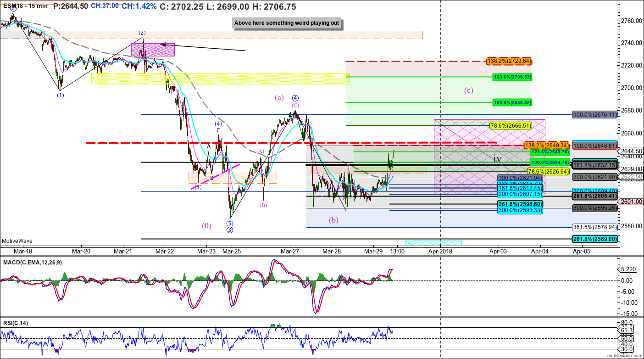The height and width of the screenshot is (359, 644).
Task: Click the 'Above here something weird playing out' note
Action: pos(287,23)
